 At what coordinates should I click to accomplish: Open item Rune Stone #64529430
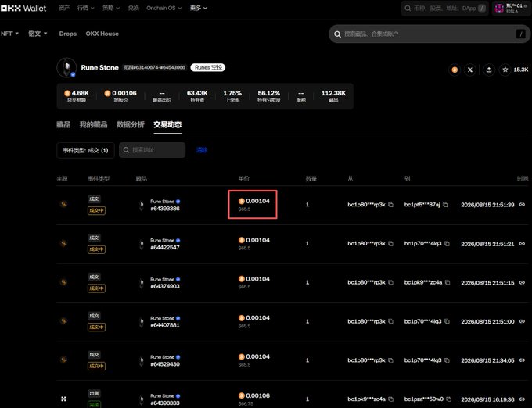(x=165, y=360)
